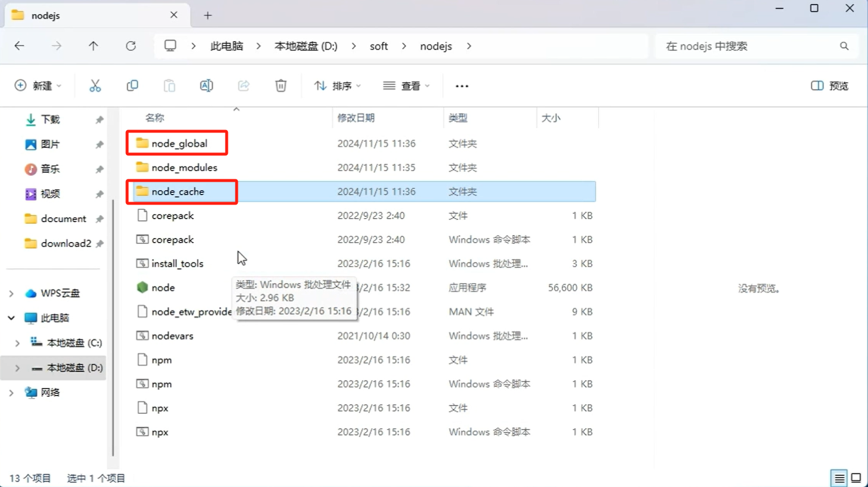
Task: Toggle the 预览 preview pane
Action: 830,86
